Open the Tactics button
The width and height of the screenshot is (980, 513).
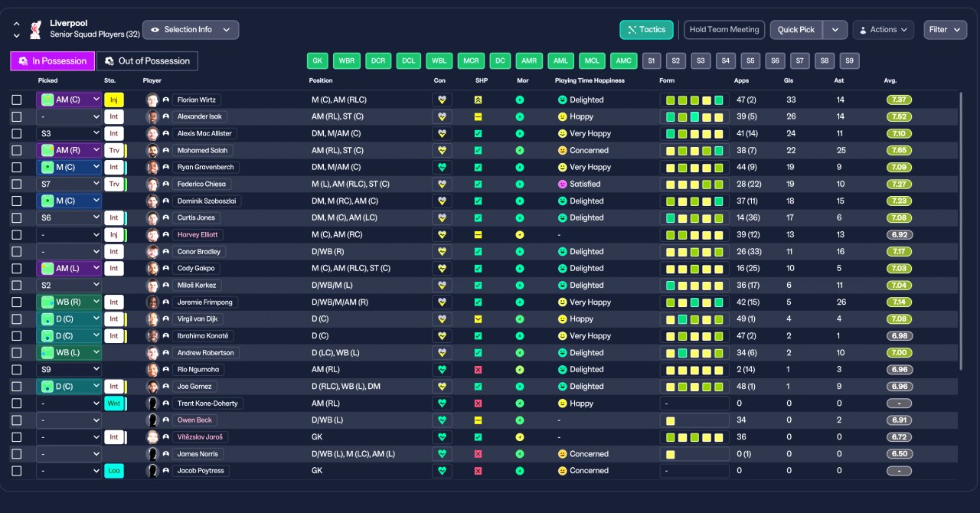(646, 30)
